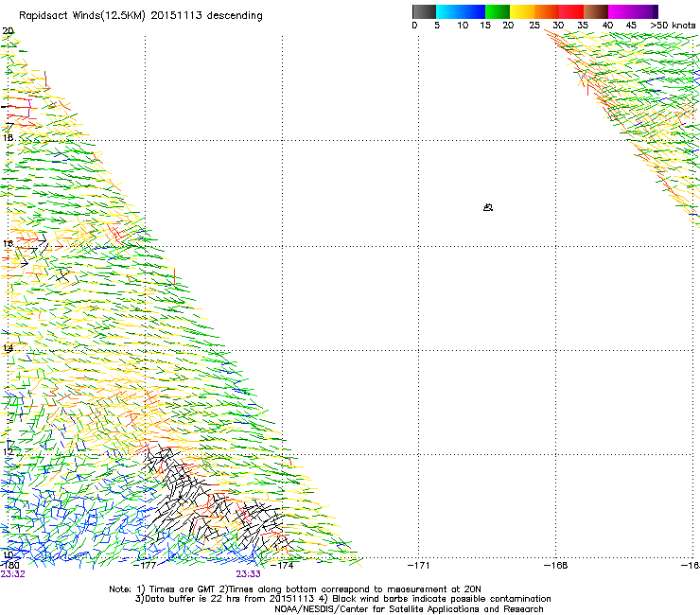The height and width of the screenshot is (615, 700).
Task: Click the NOAA/NESDIS credit line
Action: click(409, 609)
